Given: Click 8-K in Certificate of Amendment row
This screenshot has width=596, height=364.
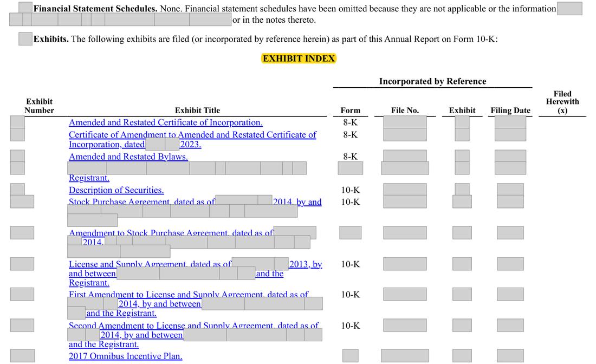Looking at the screenshot, I should click(350, 134).
